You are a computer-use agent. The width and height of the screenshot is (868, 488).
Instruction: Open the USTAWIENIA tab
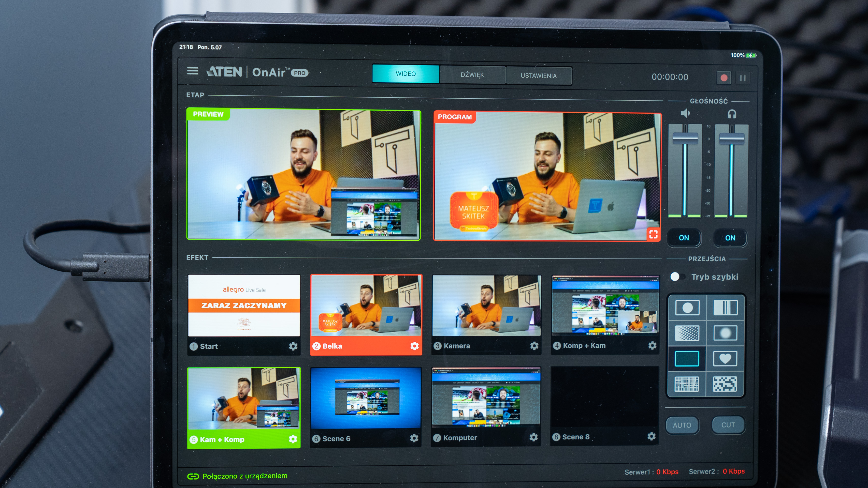539,76
